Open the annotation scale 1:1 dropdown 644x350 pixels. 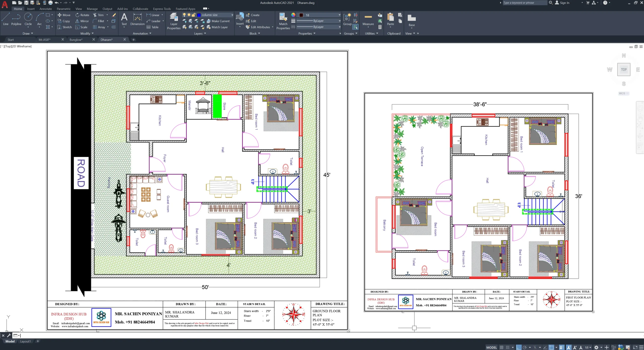point(588,347)
